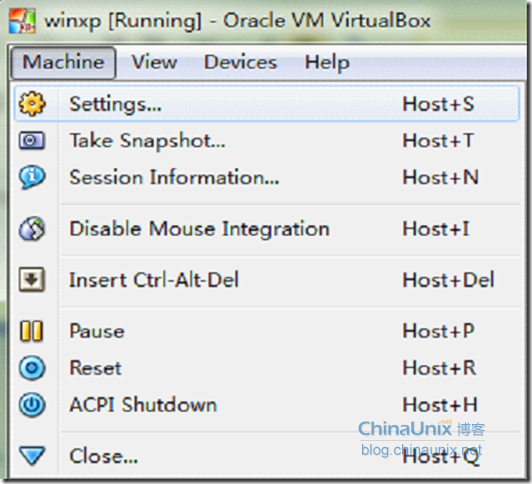Click the yellow Pause bars icon
The height and width of the screenshot is (484, 532).
tap(32, 331)
